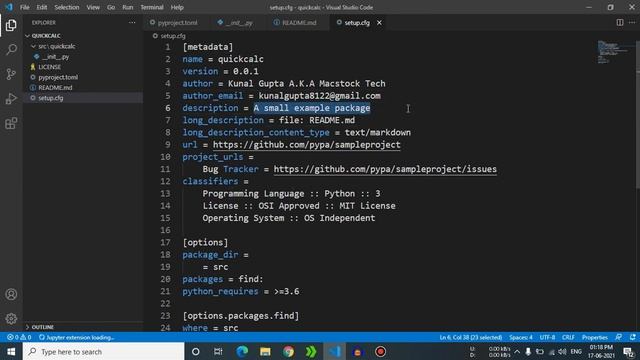The height and width of the screenshot is (360, 640).
Task: Open editor more actions ellipsis
Action: [632, 23]
